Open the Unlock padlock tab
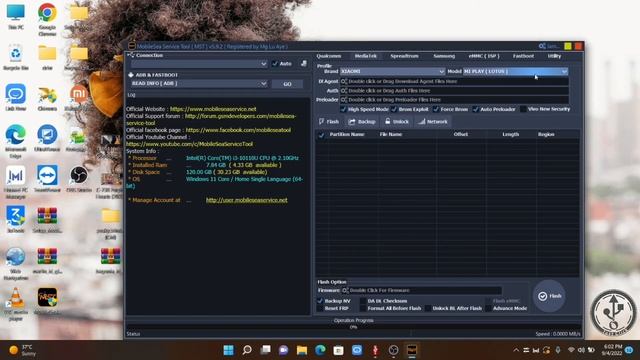This screenshot has height=360, width=640. click(x=397, y=122)
